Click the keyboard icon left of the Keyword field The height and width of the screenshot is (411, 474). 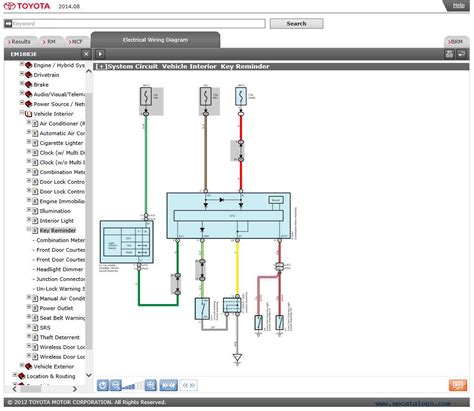click(x=8, y=24)
